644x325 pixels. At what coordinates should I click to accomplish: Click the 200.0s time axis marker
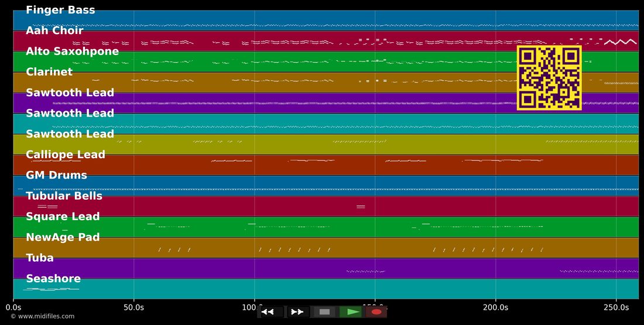(x=495, y=307)
